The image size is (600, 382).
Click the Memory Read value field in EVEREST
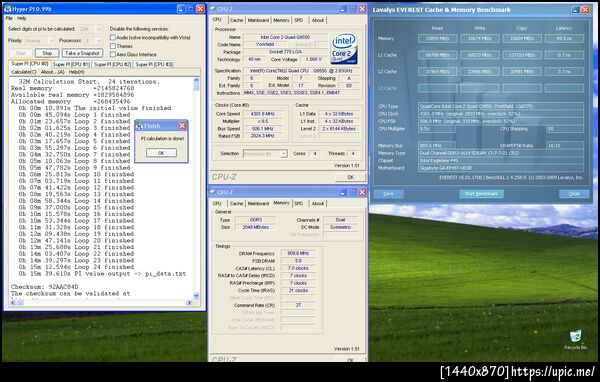pyautogui.click(x=437, y=38)
